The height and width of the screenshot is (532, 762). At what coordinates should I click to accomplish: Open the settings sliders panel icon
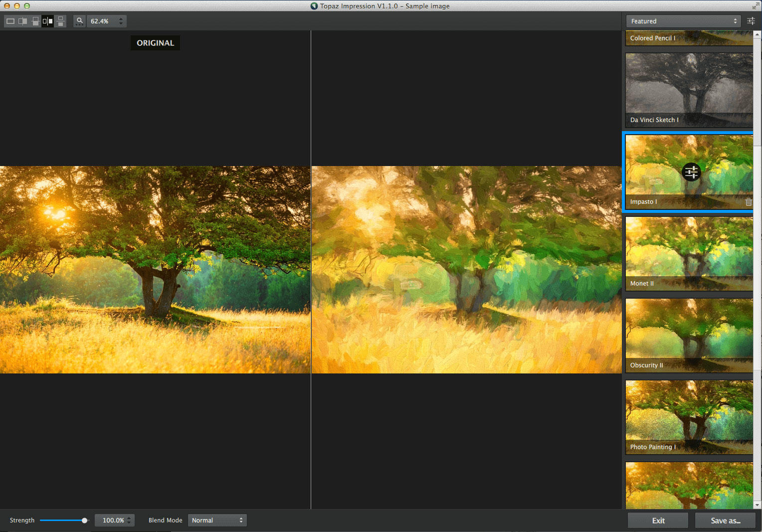[x=751, y=21]
